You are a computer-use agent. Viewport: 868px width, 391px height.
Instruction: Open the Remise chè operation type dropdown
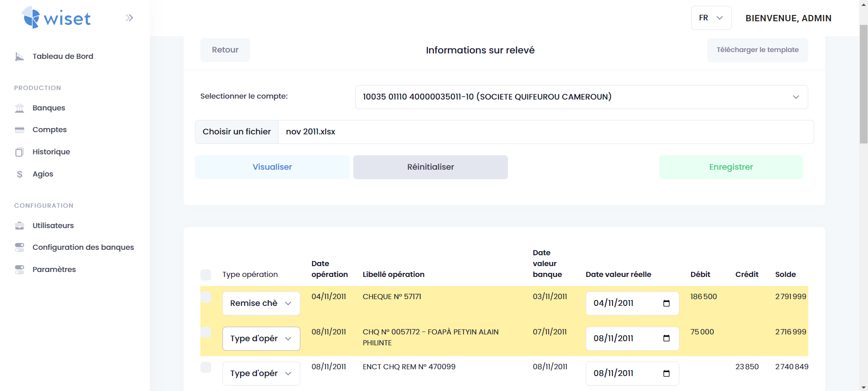coord(261,303)
